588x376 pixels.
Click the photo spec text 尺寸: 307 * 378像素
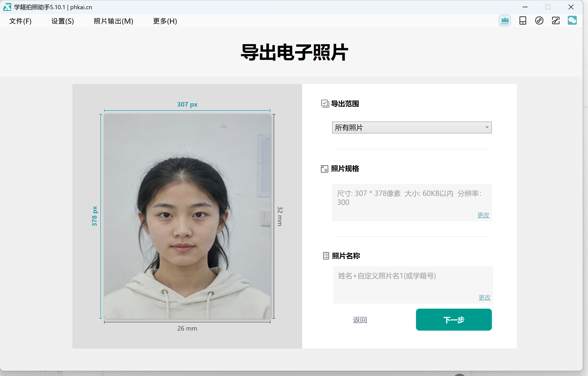click(369, 193)
